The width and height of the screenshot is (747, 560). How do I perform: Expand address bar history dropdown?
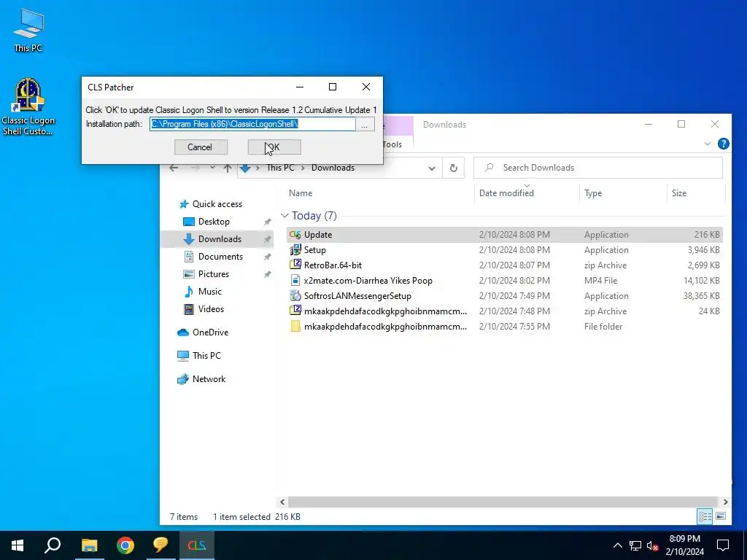pos(432,168)
